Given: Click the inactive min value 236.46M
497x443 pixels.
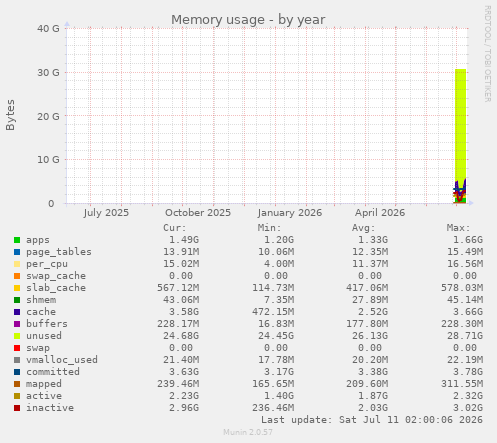Looking at the screenshot, I should [x=273, y=408].
